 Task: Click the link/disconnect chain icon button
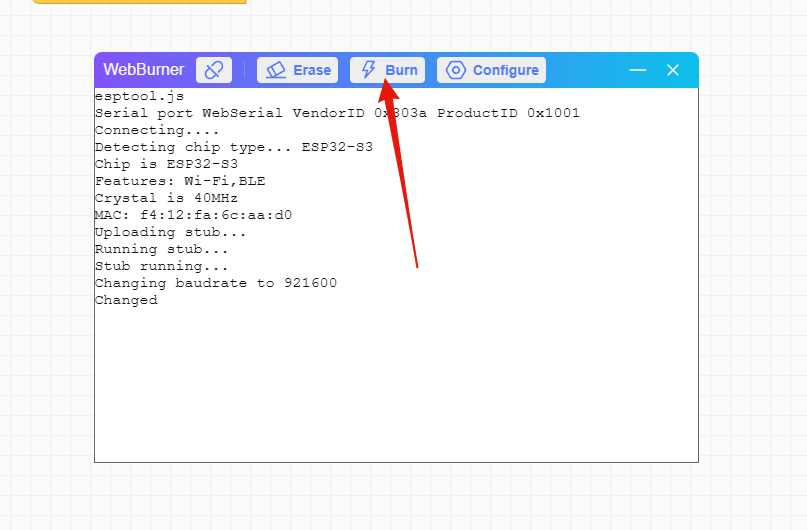pyautogui.click(x=214, y=70)
